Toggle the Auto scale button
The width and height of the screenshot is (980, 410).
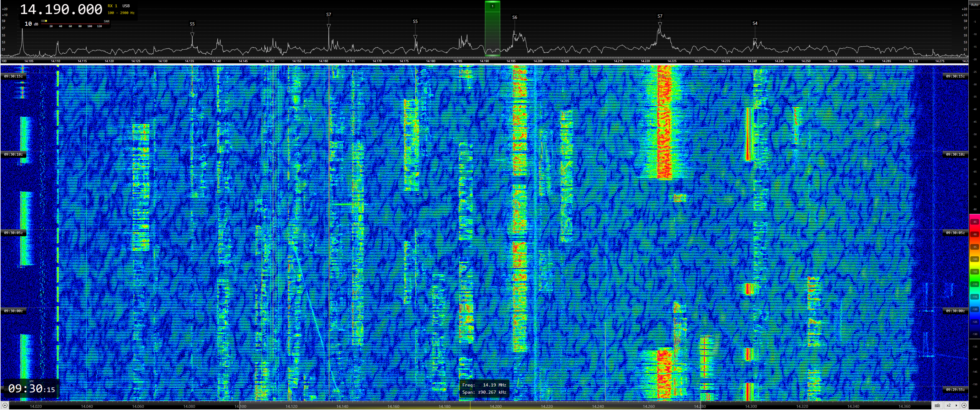click(974, 5)
